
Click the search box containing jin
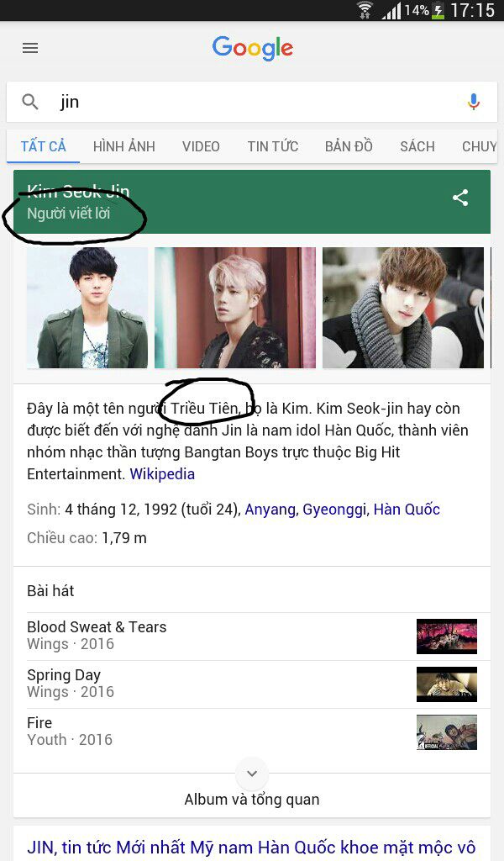point(252,102)
